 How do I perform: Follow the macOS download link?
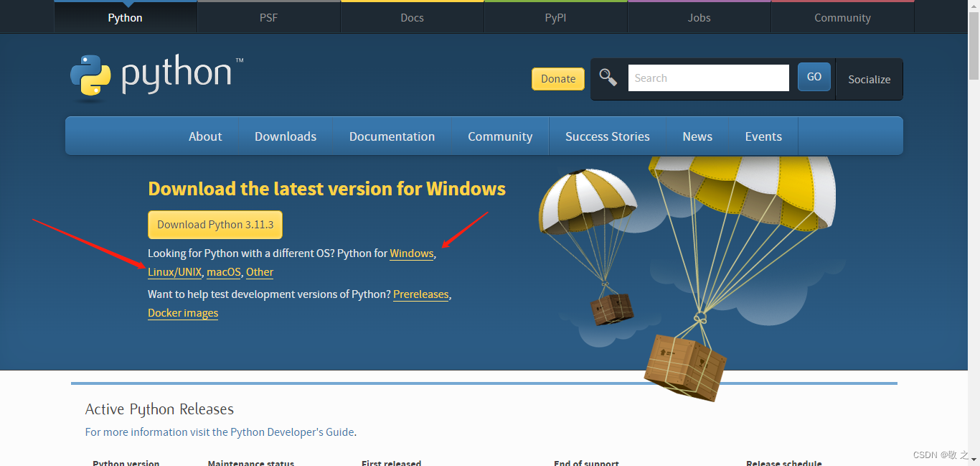click(224, 272)
